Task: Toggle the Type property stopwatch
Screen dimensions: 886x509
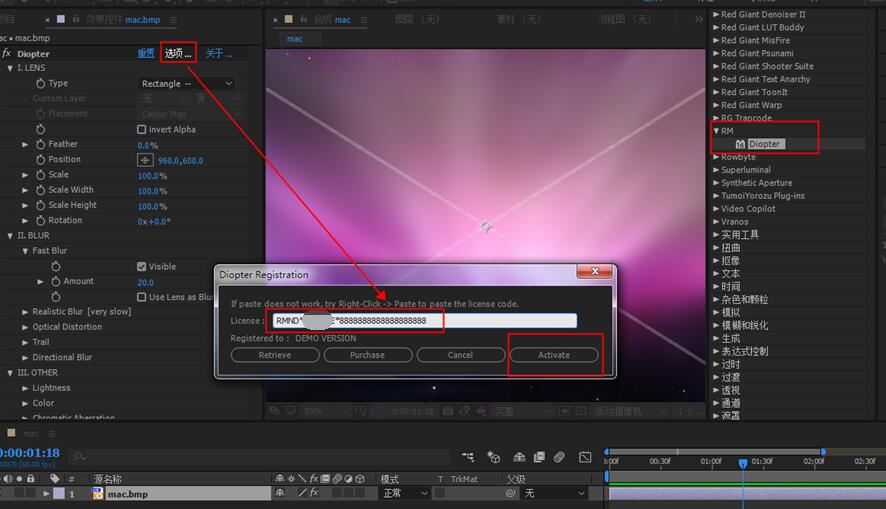Action: (41, 84)
